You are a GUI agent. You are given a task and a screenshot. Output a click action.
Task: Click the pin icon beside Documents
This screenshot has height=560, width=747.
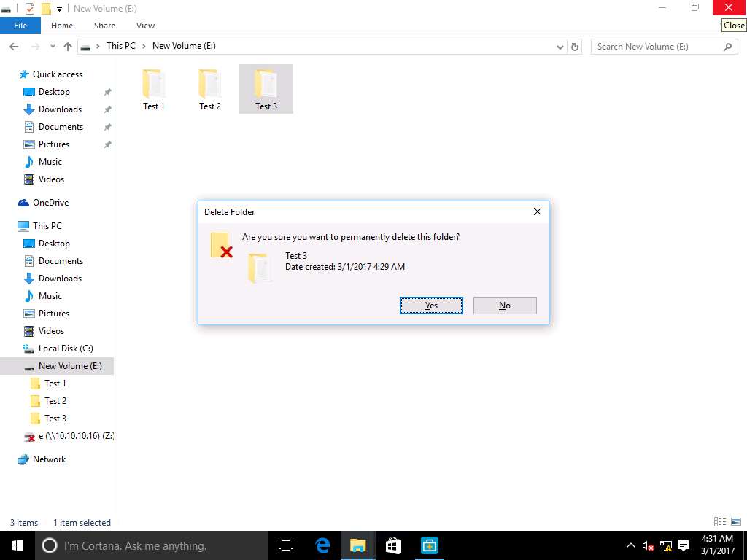pyautogui.click(x=108, y=127)
